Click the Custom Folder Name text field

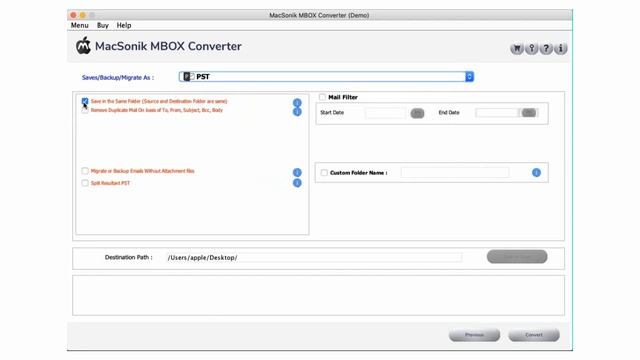click(455, 173)
